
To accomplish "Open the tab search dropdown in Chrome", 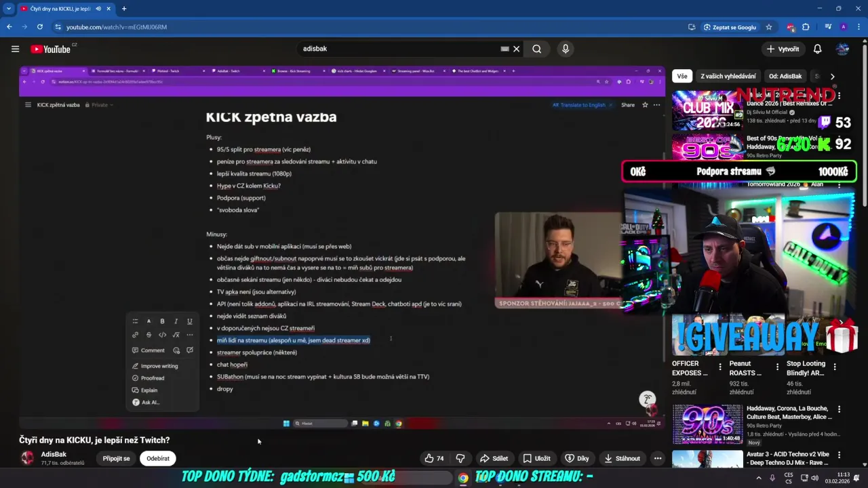I will click(x=8, y=9).
